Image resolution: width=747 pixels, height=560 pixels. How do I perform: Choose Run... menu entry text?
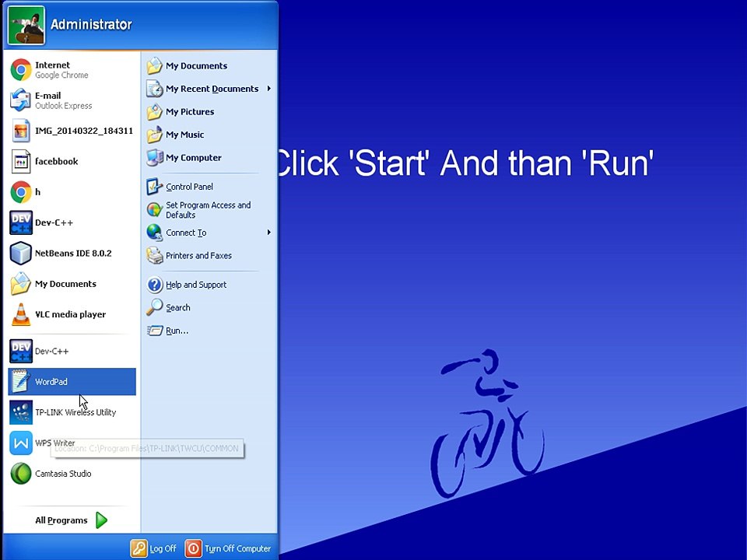(177, 331)
